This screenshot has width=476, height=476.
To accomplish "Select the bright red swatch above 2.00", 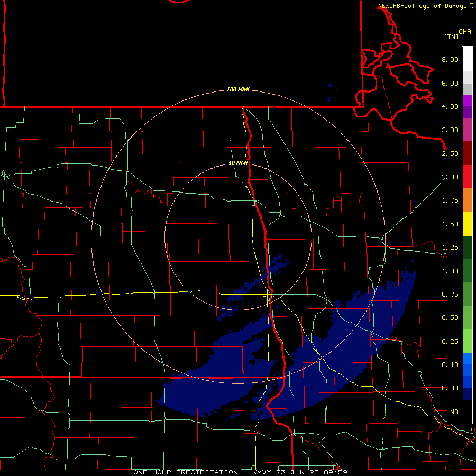I will pyautogui.click(x=467, y=177).
